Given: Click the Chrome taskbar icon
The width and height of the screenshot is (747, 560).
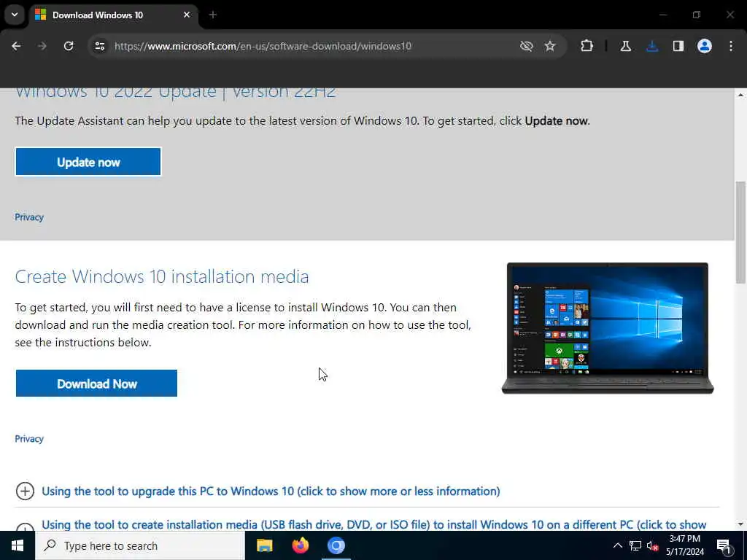Looking at the screenshot, I should coord(336,545).
